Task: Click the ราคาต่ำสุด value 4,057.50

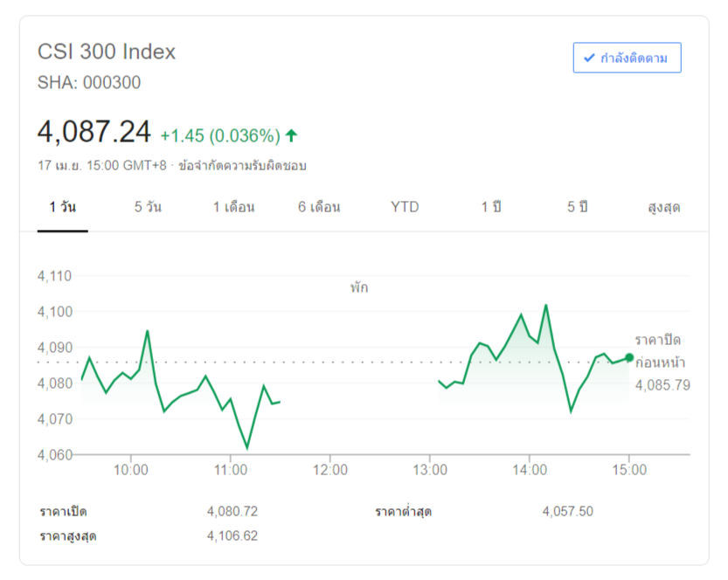Action: pos(567,511)
